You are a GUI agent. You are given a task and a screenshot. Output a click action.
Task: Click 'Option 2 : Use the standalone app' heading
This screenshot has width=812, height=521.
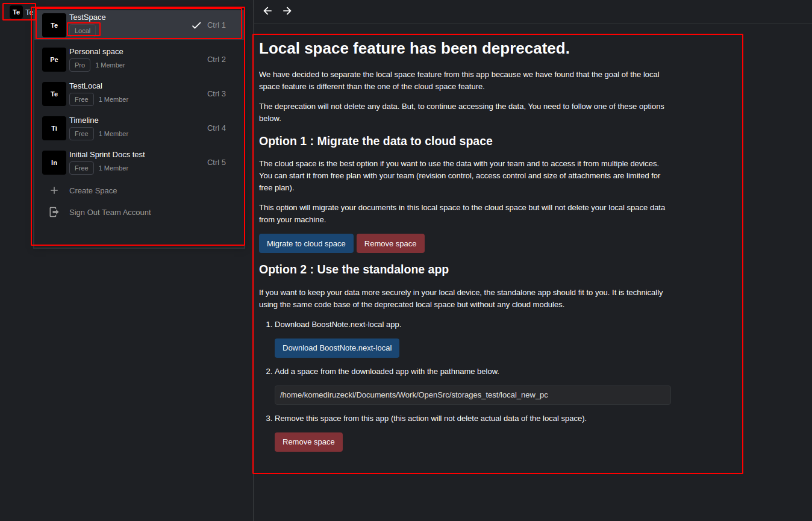354,269
